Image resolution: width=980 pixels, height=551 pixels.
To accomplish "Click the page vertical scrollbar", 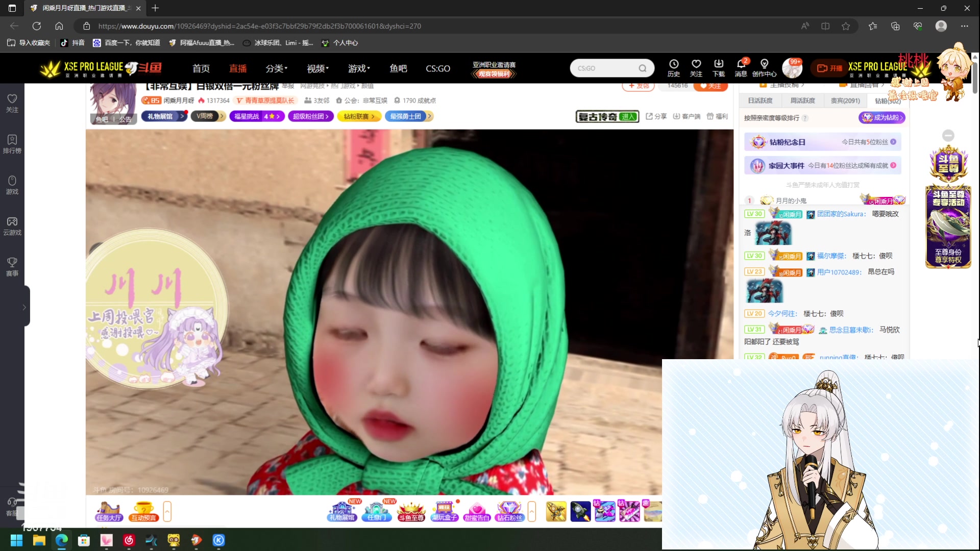I will pyautogui.click(x=975, y=77).
